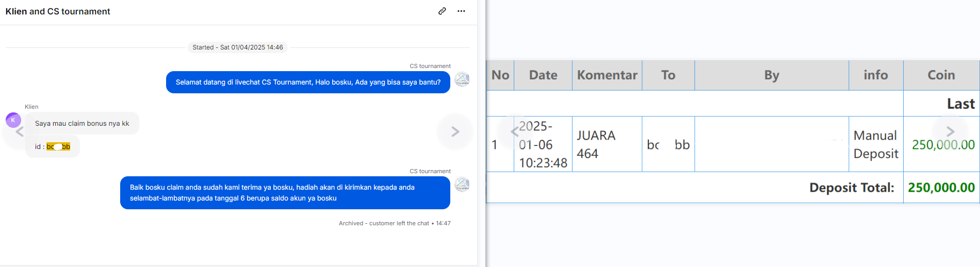Click the 'Manual Deposit' info cell

point(876,144)
